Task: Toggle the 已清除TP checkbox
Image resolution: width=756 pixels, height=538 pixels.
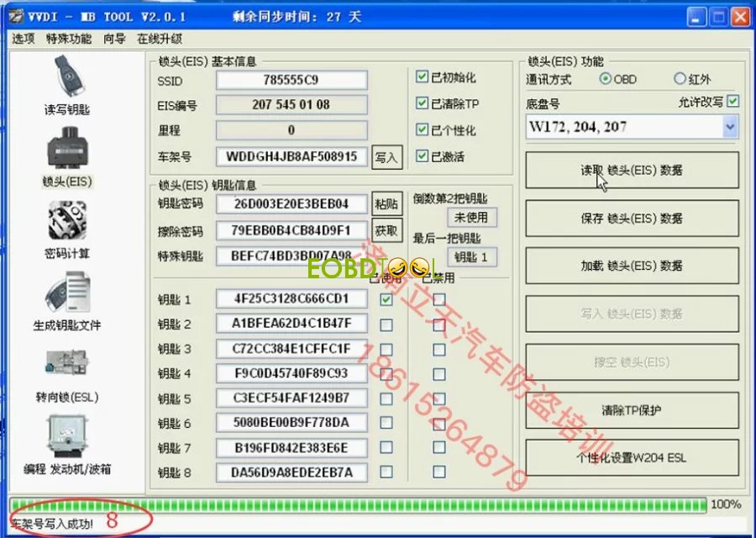Action: (x=422, y=103)
